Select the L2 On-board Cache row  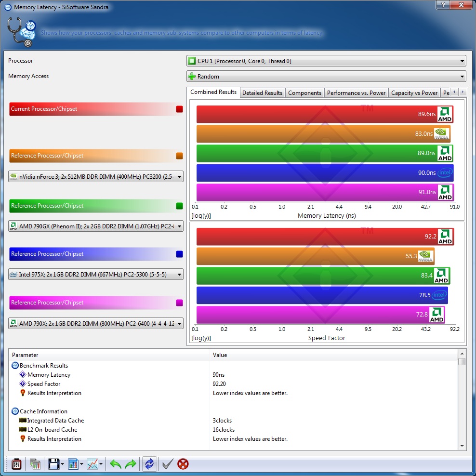[x=233, y=430]
